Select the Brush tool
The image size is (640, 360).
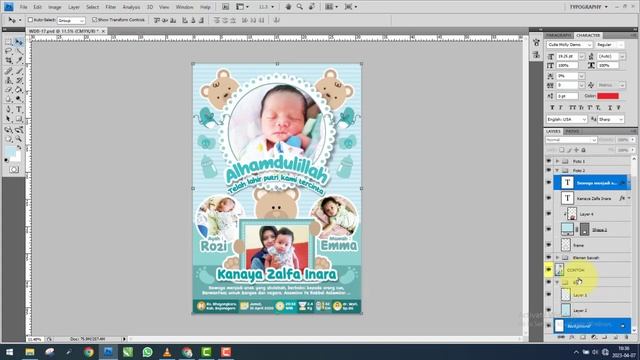[19, 71]
